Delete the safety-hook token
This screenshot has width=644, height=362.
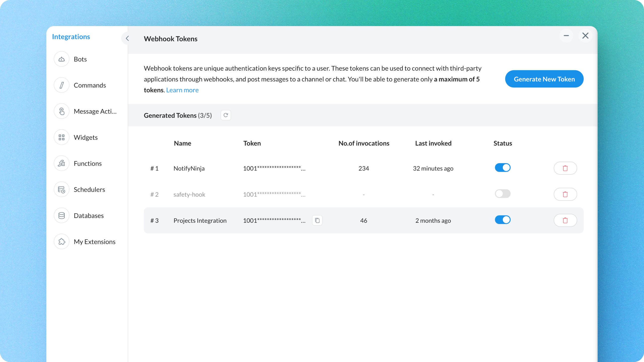[x=565, y=194]
